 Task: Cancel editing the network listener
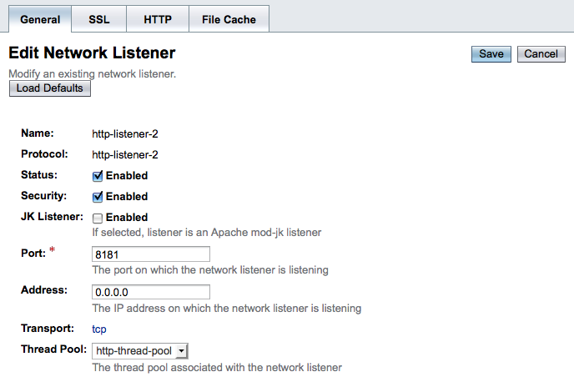(541, 54)
